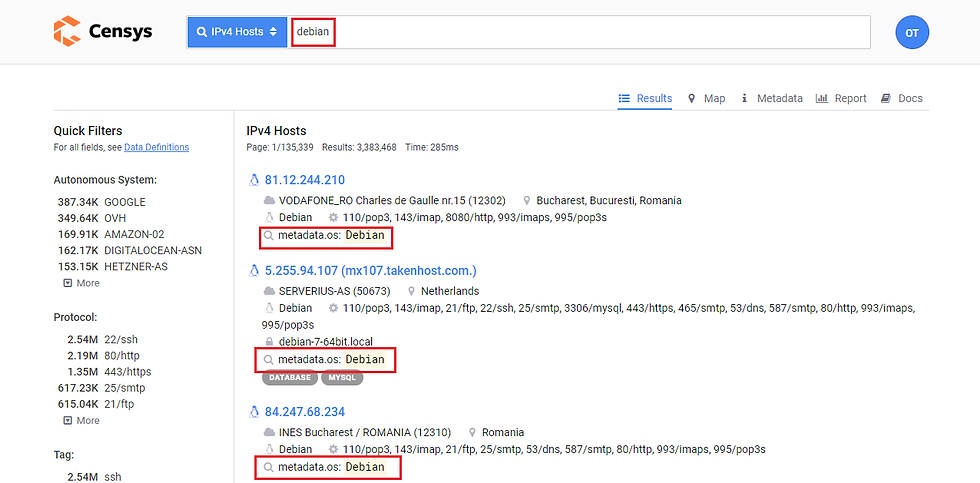Image resolution: width=980 pixels, height=483 pixels.
Task: Select INES Bucharest / ROMANIA (12310) text
Action: (365, 433)
